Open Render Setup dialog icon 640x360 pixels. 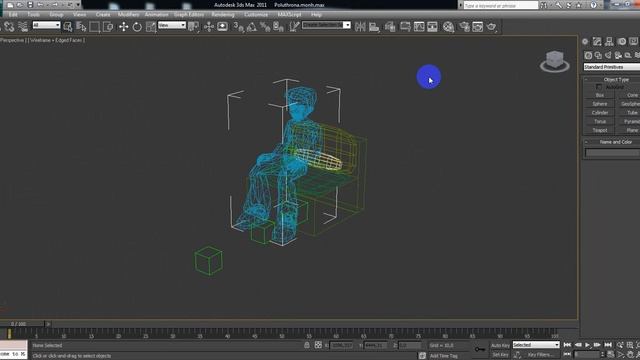coord(464,27)
